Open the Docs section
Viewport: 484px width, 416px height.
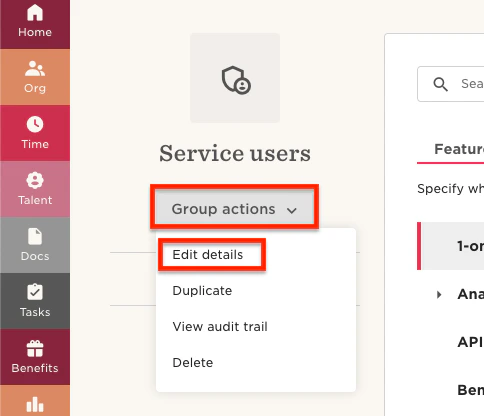coord(35,245)
